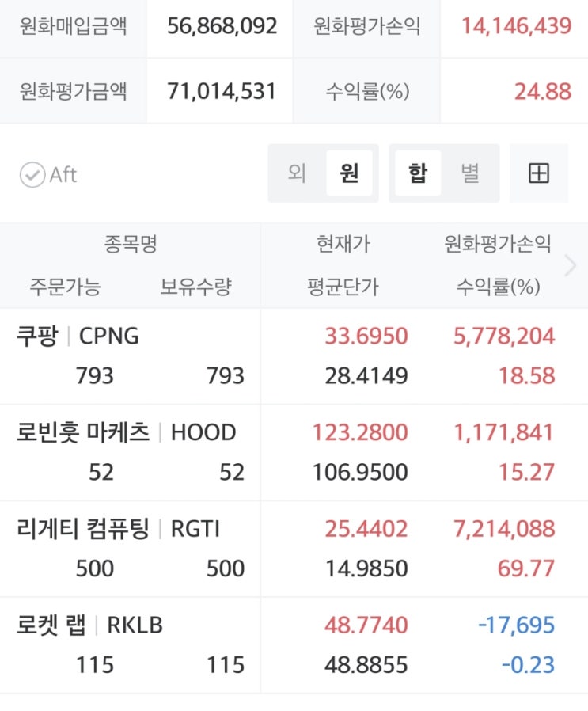588x711 pixels.
Task: Tap RGTI average price 14.9850
Action: coord(366,568)
